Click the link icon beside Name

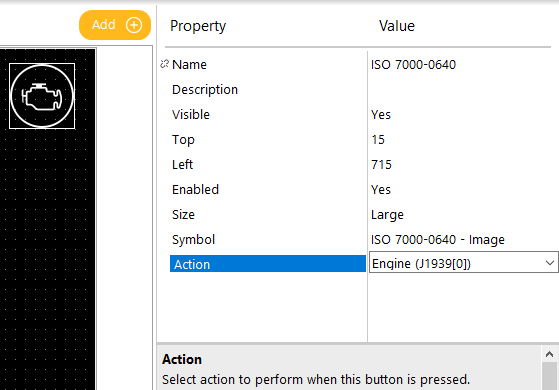(164, 64)
